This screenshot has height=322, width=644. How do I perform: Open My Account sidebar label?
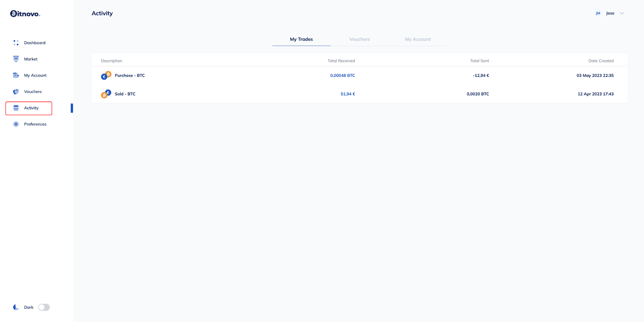pos(35,76)
